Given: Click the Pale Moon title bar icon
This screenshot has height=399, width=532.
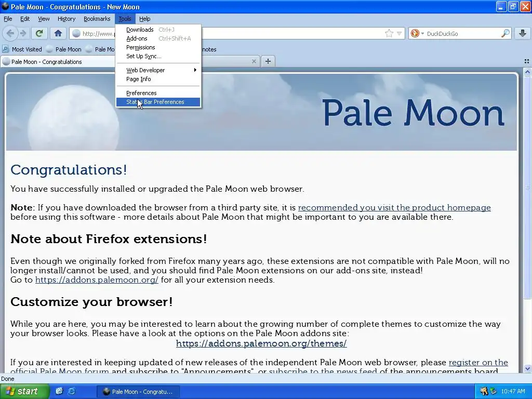Looking at the screenshot, I should coord(5,6).
